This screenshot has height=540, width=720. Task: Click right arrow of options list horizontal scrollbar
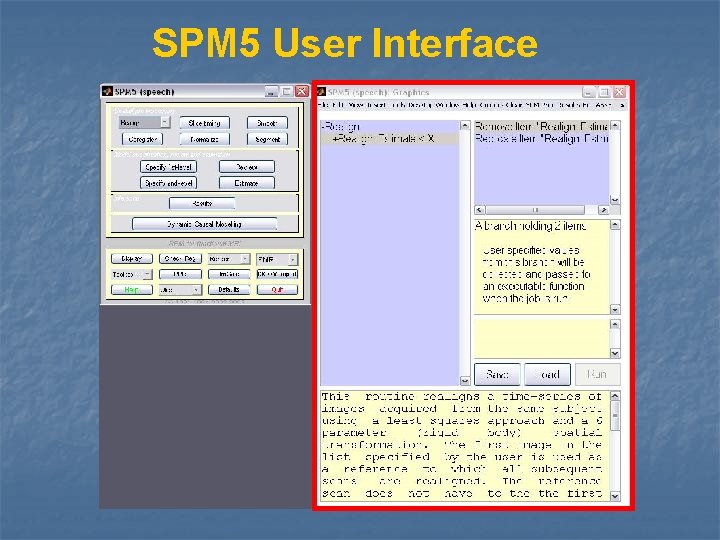click(603, 210)
